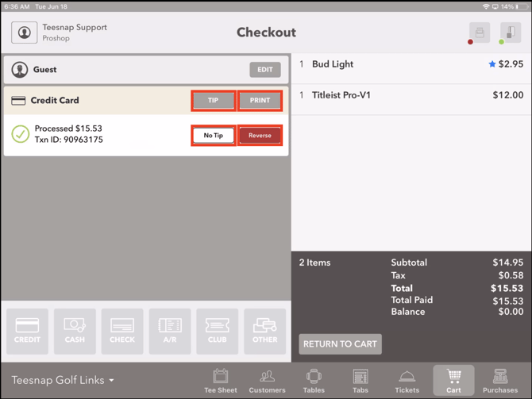This screenshot has width=532, height=399.
Task: Go to the Tabs section
Action: pos(360,381)
